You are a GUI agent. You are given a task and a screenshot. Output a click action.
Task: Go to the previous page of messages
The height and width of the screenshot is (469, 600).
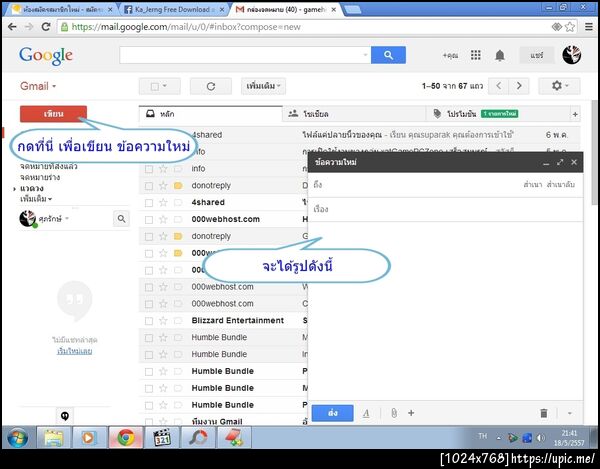[x=499, y=86]
